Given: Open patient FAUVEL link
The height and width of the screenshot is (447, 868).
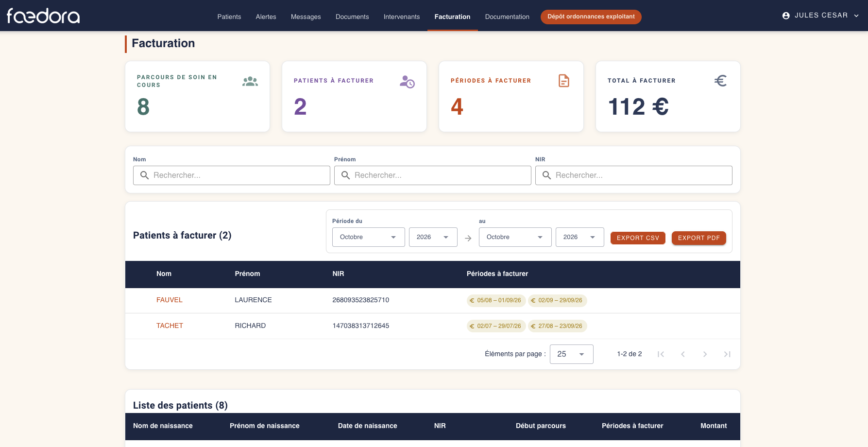Looking at the screenshot, I should (x=170, y=300).
